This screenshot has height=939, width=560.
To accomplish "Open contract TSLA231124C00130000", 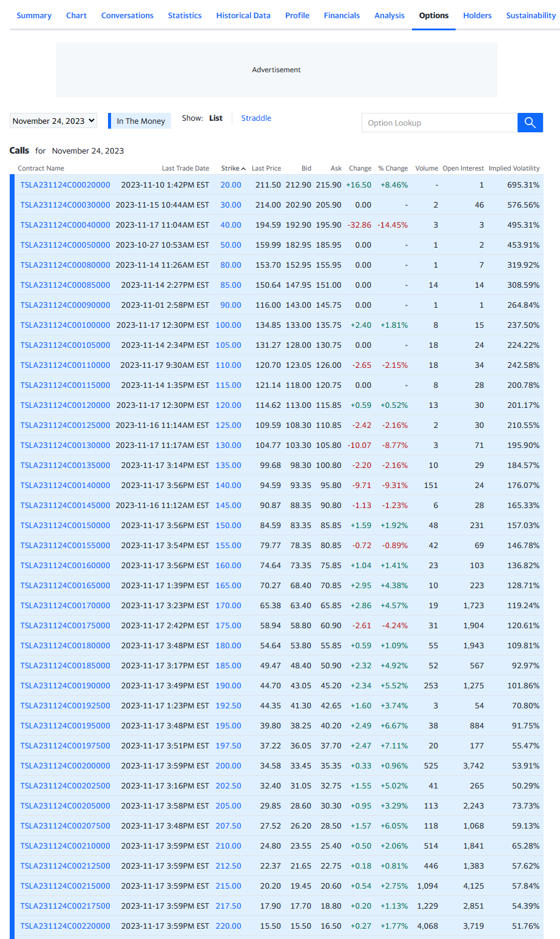I will coord(66,445).
